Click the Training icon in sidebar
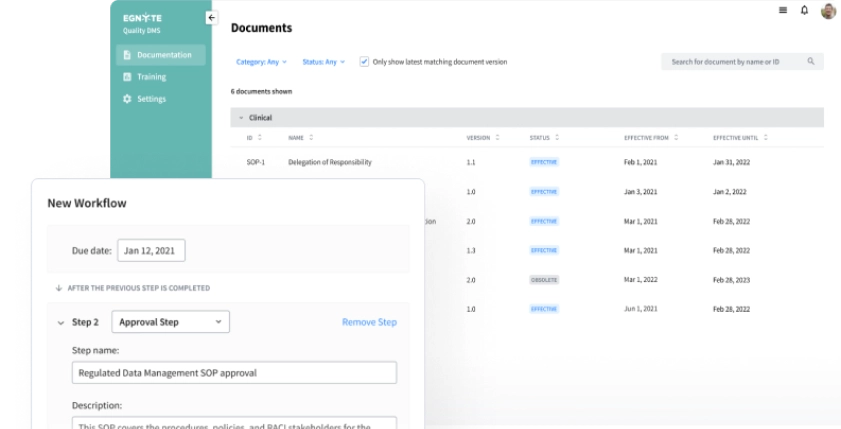 [127, 77]
